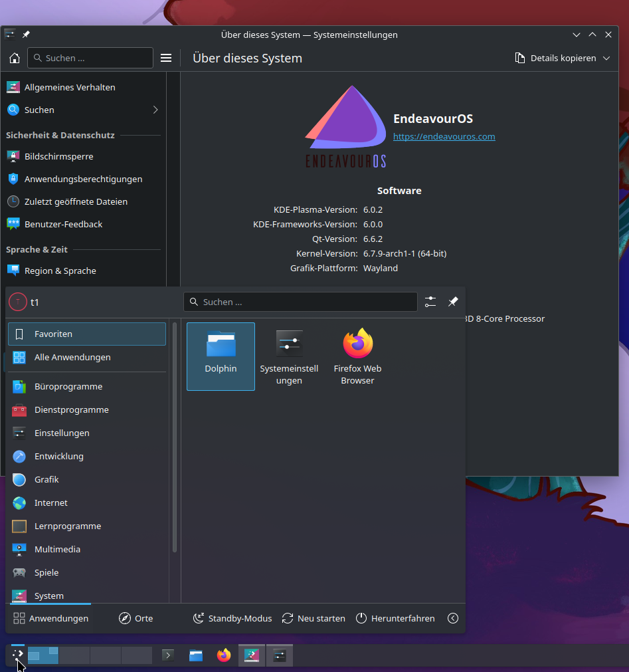Focus the Systemeinstellungen search field
This screenshot has height=672, width=629.
point(90,58)
